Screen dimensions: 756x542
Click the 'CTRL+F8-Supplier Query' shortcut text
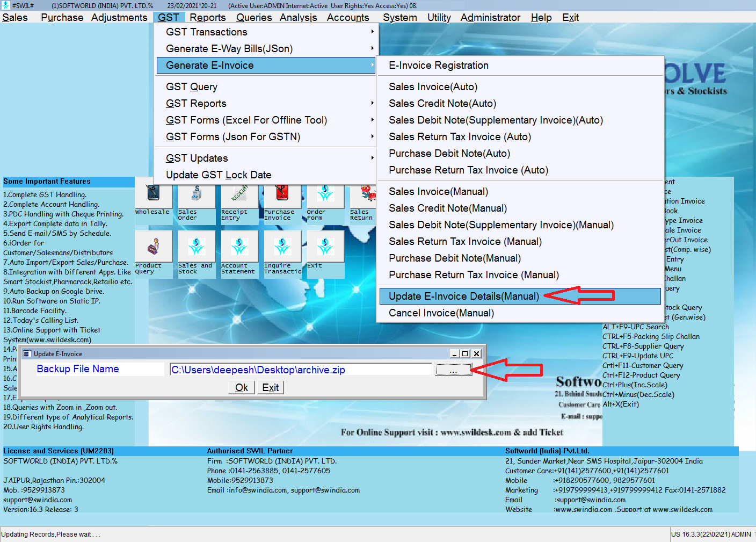tap(643, 346)
